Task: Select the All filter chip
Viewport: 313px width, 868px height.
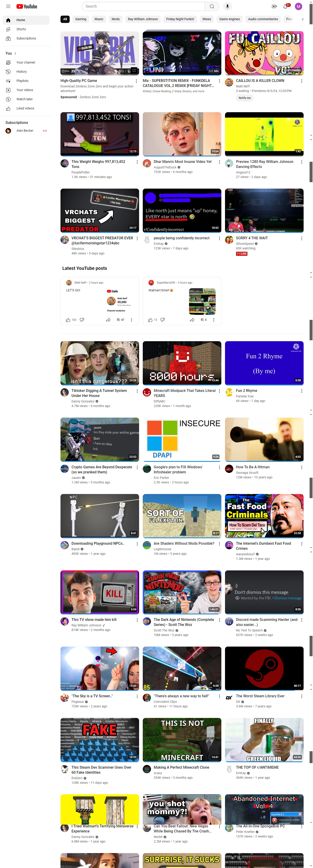Action: [x=65, y=19]
